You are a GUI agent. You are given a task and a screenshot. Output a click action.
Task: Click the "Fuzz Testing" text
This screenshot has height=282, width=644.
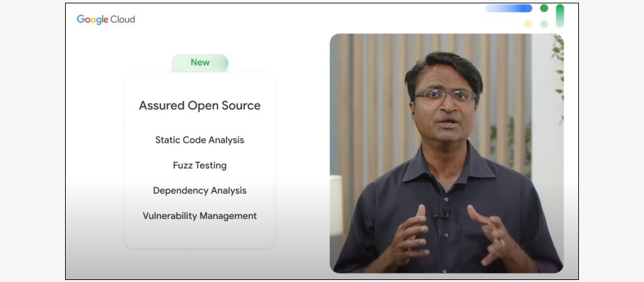point(200,165)
